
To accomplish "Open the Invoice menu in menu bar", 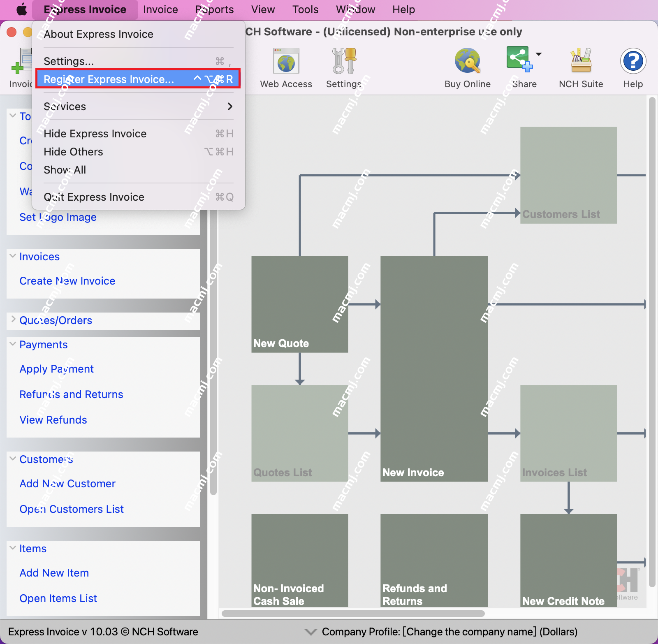I will (x=160, y=9).
